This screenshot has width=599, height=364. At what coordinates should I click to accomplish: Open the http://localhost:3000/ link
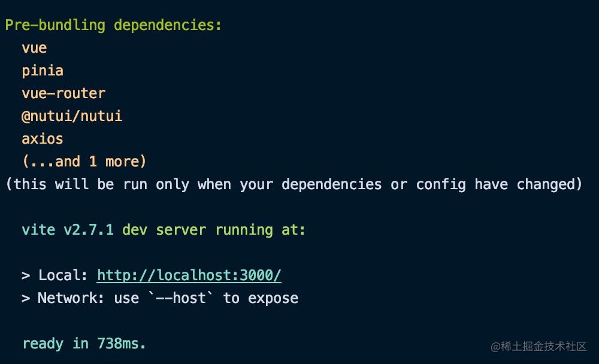point(189,275)
